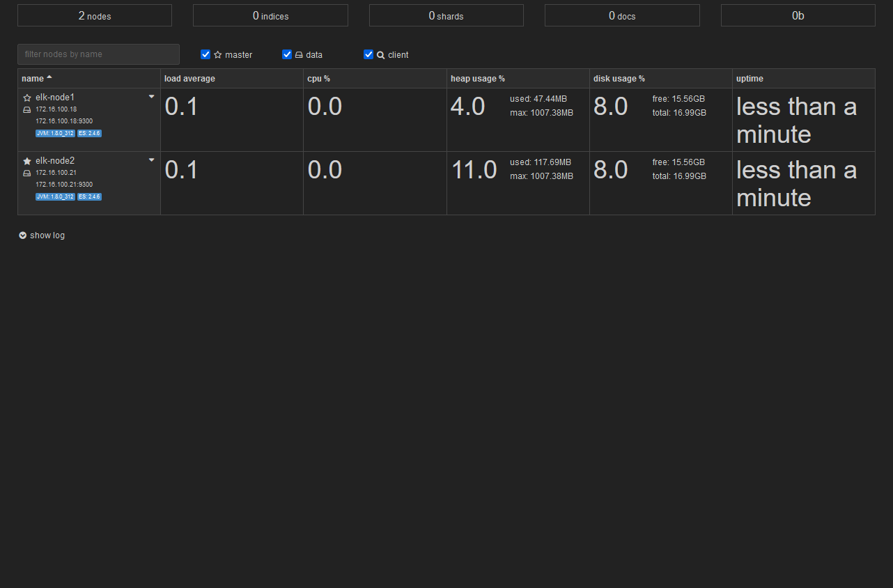The width and height of the screenshot is (893, 588).
Task: Uncheck the data nodes checkbox
Action: (287, 54)
